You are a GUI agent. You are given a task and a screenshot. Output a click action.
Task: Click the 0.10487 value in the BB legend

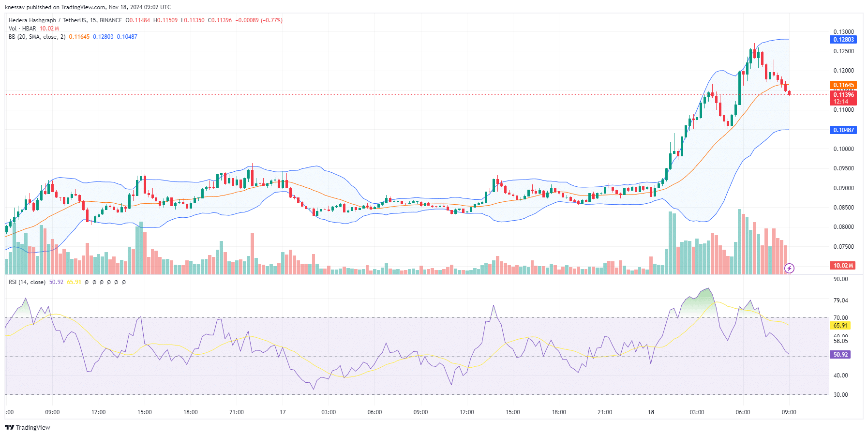(127, 37)
